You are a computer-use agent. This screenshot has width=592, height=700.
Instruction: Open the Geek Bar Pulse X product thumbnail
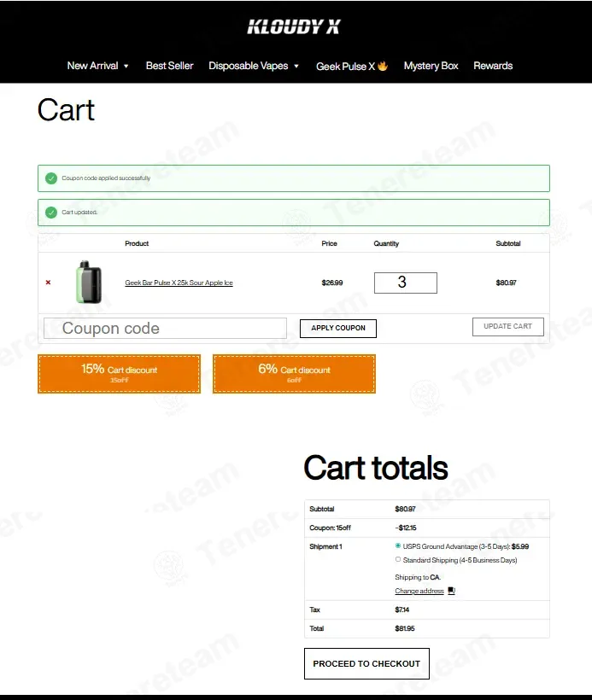(89, 283)
